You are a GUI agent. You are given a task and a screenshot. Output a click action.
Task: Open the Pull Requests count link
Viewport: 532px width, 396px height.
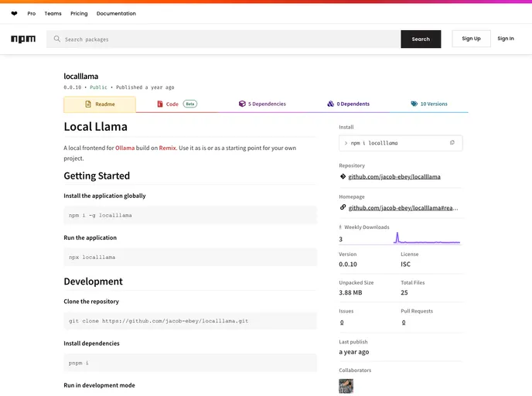404,323
